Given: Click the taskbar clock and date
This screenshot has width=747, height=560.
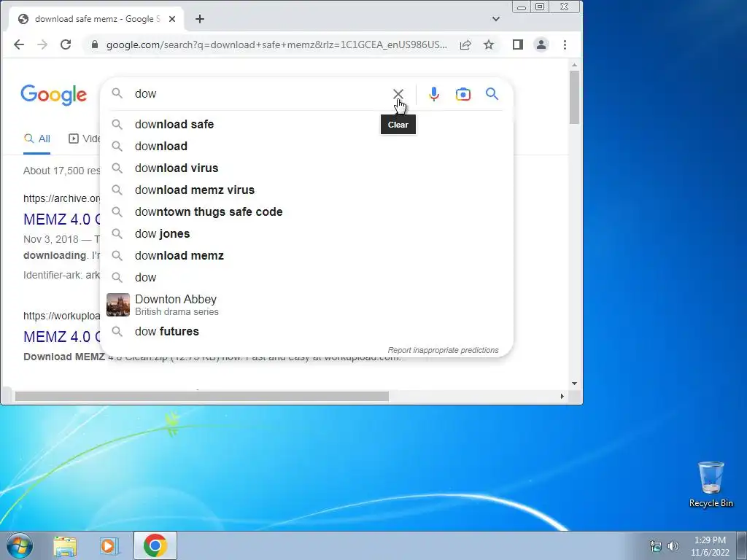Looking at the screenshot, I should [710, 546].
